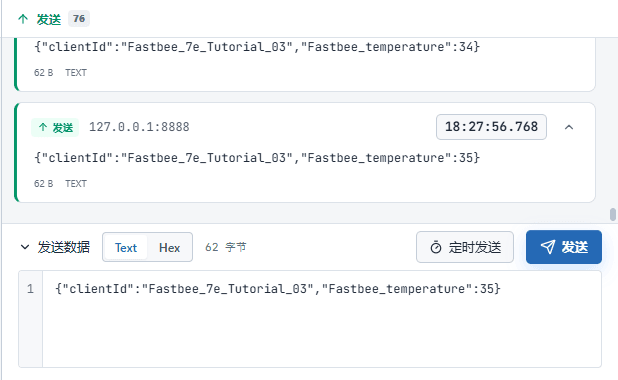Click the 18:27:56.768 timestamp label
618x380 pixels.
491,127
